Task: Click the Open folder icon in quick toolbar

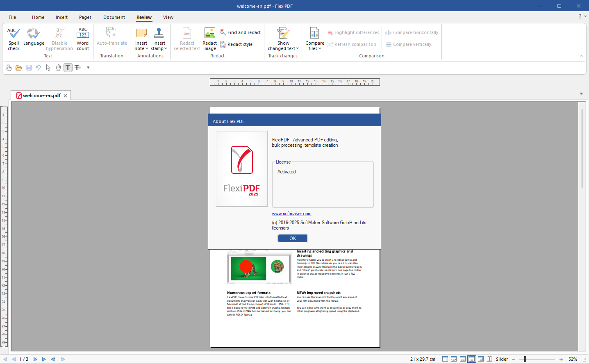Action: point(19,68)
